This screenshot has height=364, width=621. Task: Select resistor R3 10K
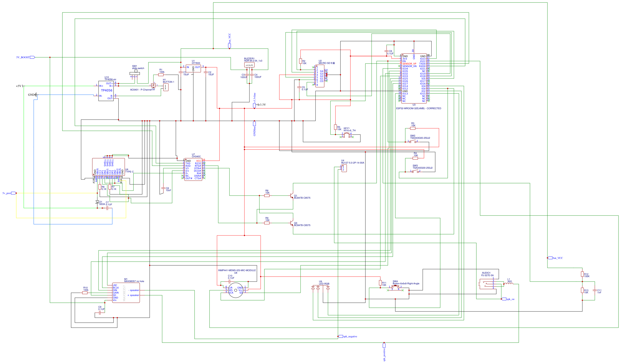point(413,128)
